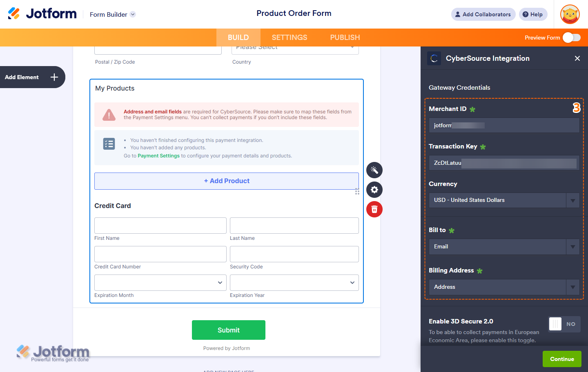This screenshot has height=372, width=588.
Task: Expand the Expiration Month dropdown
Action: [x=160, y=283]
